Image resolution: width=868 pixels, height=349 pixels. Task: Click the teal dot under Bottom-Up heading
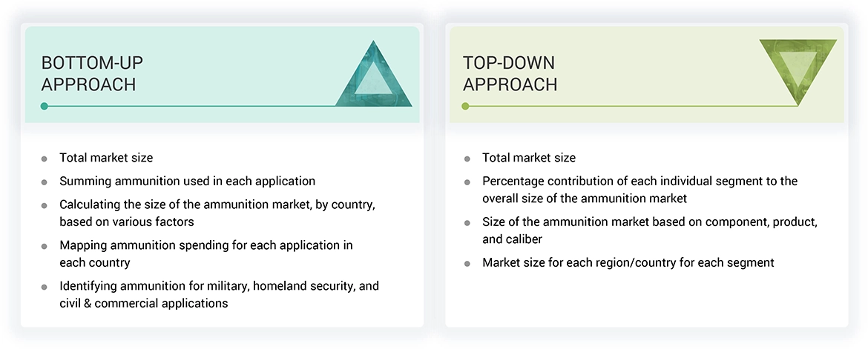point(45,106)
